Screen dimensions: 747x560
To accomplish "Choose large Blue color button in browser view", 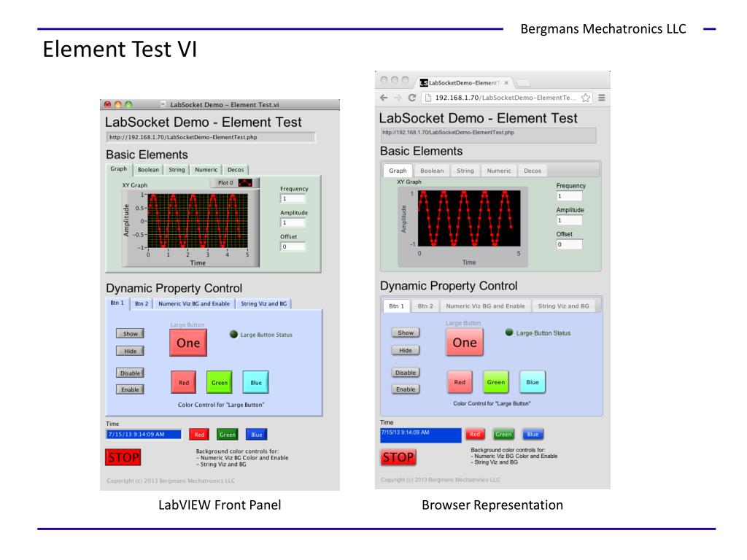I will (532, 382).
